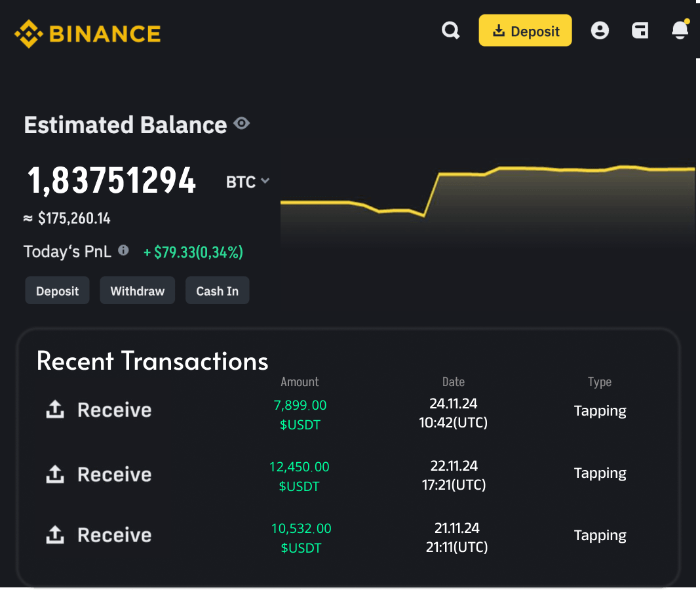Open the notifications bell
This screenshot has height=590, width=700.
click(x=680, y=29)
